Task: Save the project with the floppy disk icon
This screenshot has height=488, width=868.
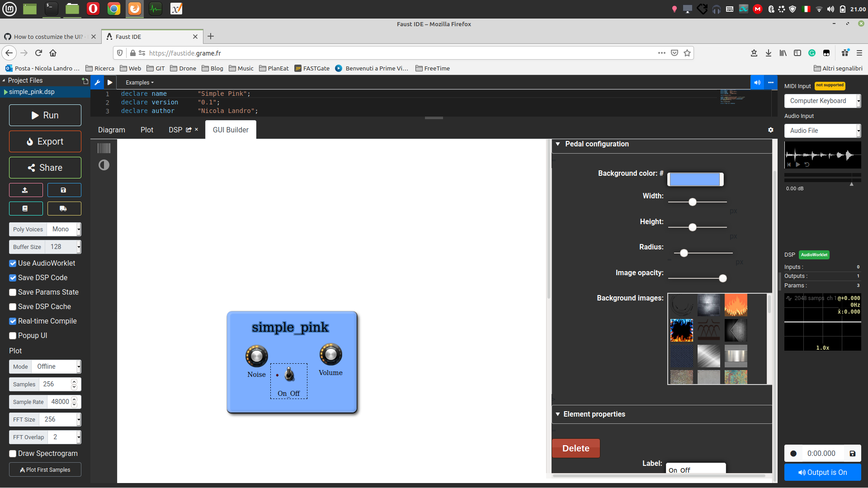Action: 64,190
